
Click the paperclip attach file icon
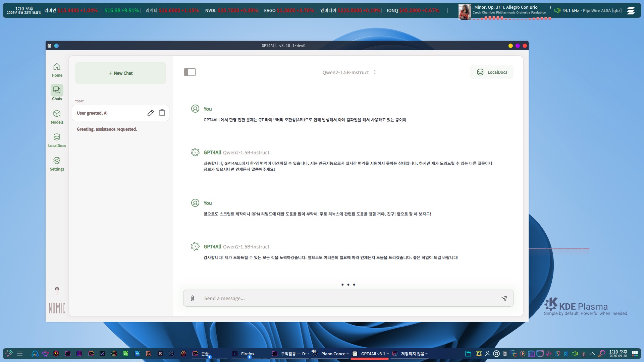192,298
